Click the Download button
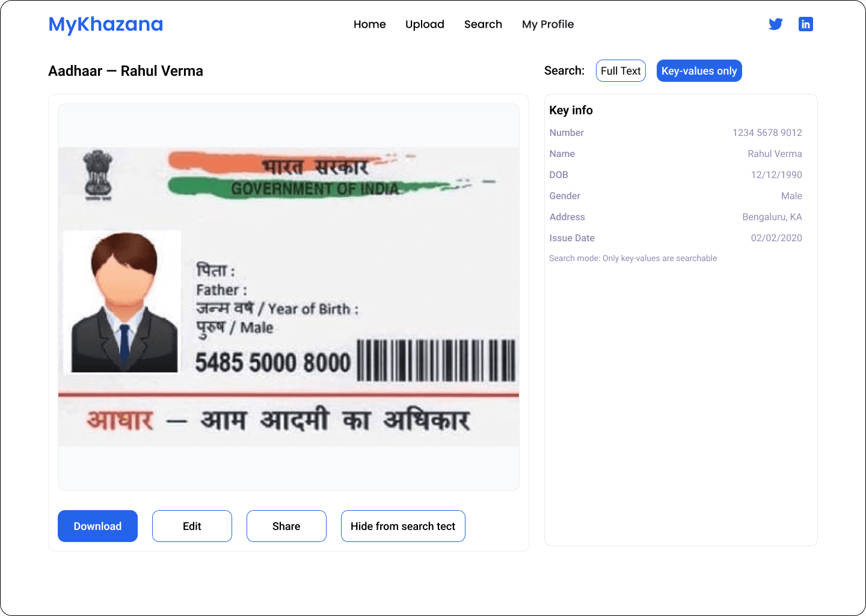This screenshot has height=616, width=866. 97,526
